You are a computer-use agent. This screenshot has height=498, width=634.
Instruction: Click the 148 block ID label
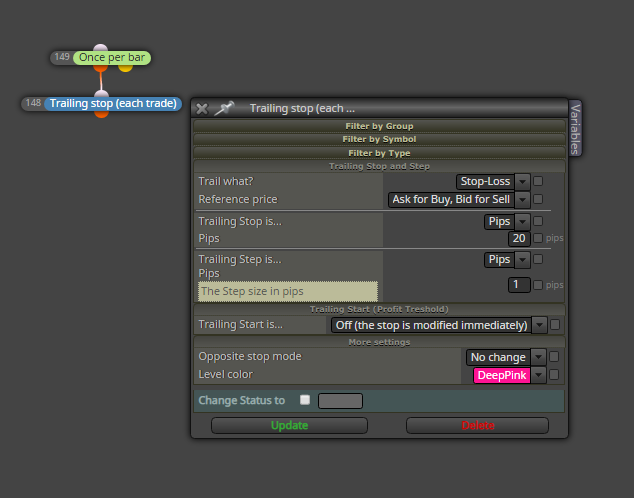33,103
